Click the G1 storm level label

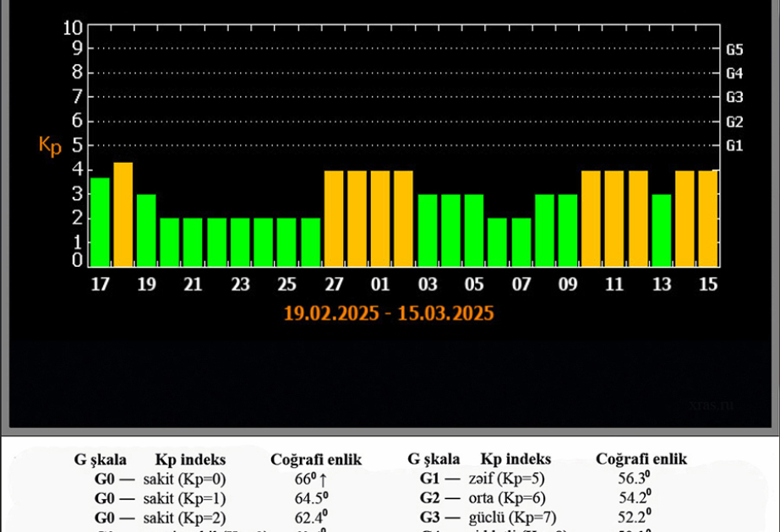(734, 146)
